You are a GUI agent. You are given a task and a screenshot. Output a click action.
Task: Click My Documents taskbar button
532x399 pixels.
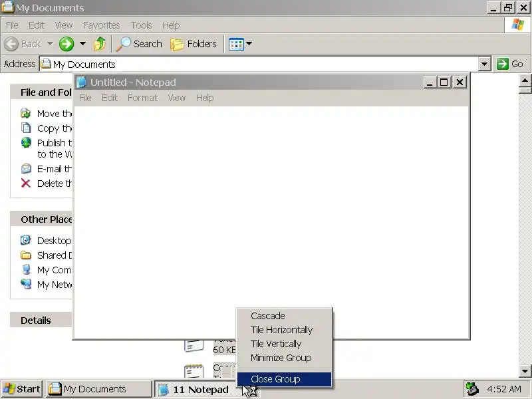coord(98,389)
